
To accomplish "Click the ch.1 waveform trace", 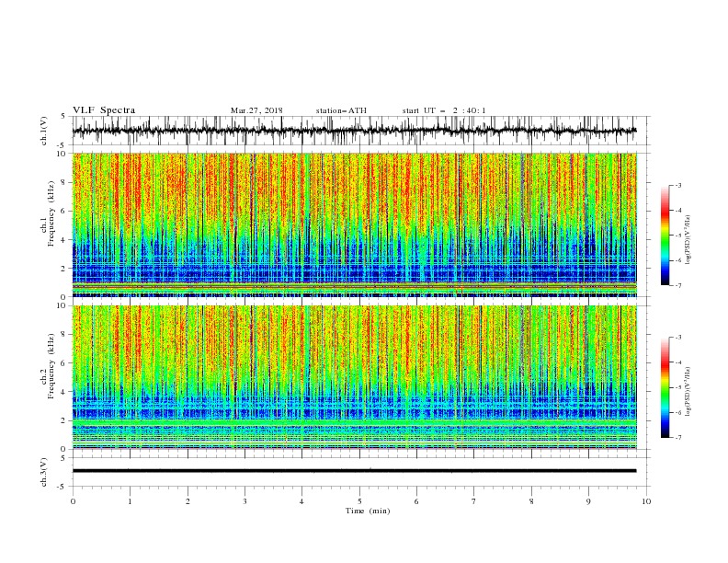I will [354, 131].
